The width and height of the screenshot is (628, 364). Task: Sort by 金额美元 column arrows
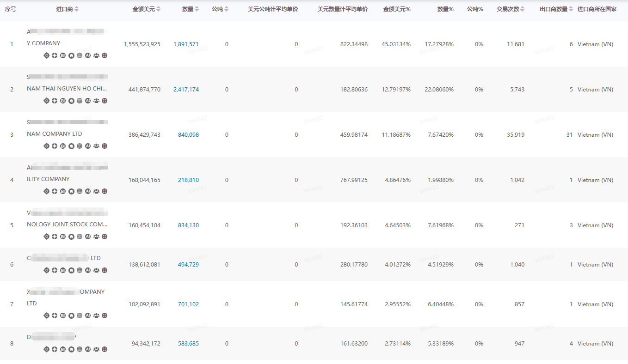[159, 9]
